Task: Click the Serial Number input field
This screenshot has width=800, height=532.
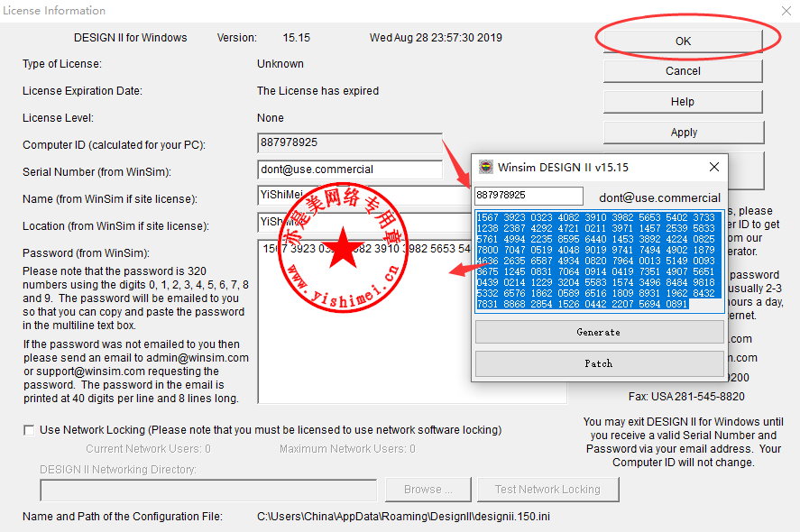Action: 350,170
